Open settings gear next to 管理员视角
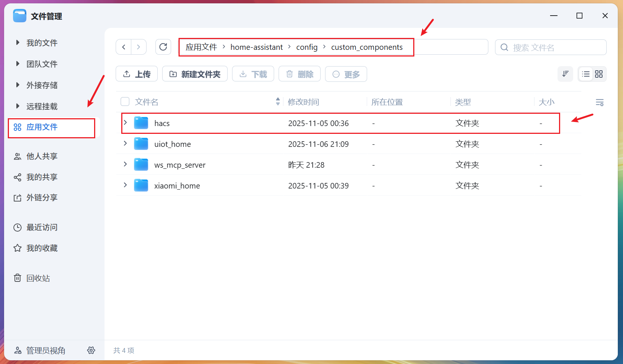This screenshot has height=364, width=623. coord(91,350)
